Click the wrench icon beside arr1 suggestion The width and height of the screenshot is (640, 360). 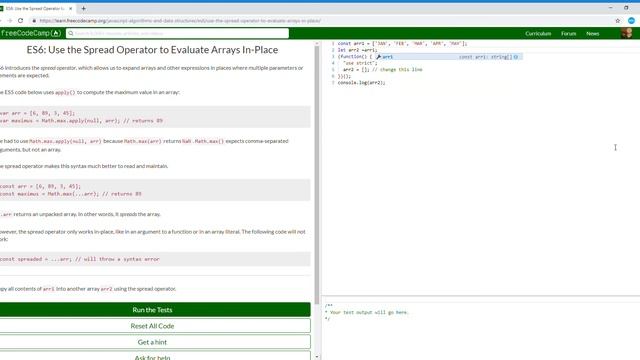click(378, 57)
